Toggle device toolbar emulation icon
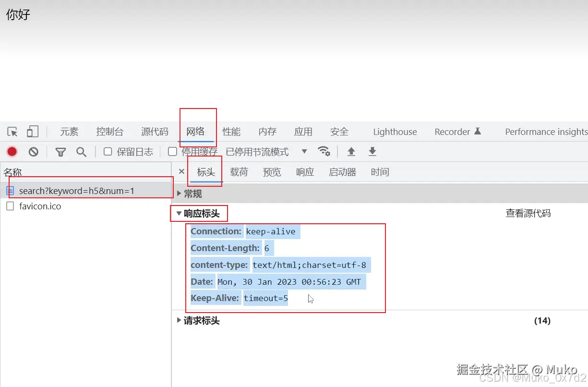 (33, 132)
